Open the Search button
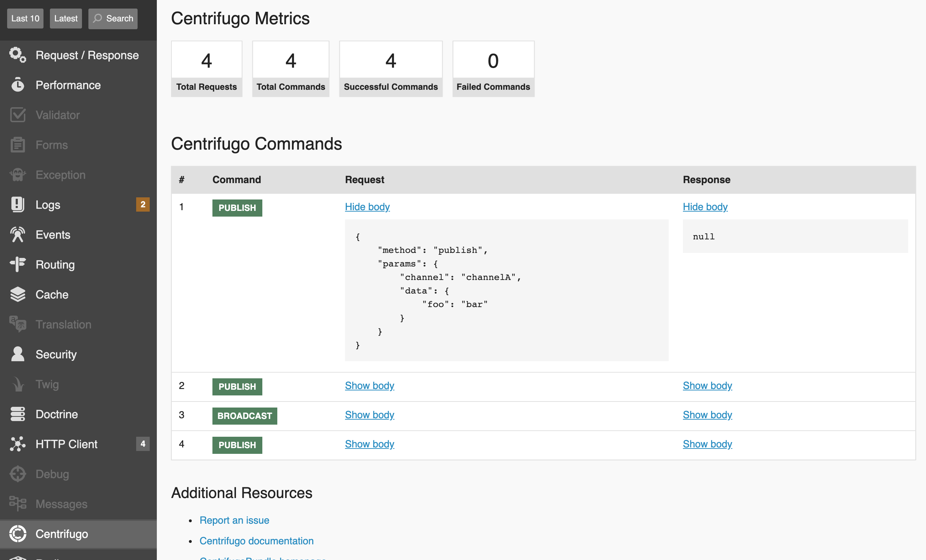The width and height of the screenshot is (926, 560). [113, 19]
